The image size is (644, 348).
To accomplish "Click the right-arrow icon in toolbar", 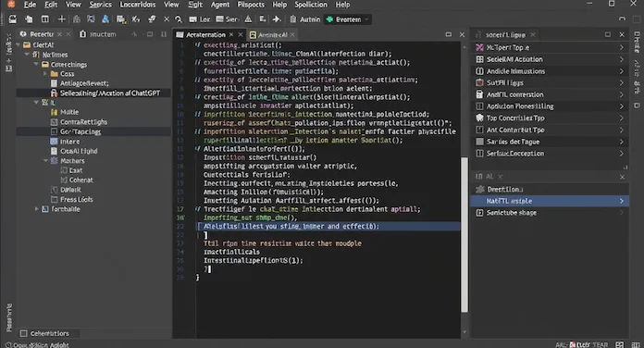I will pyautogui.click(x=277, y=19).
